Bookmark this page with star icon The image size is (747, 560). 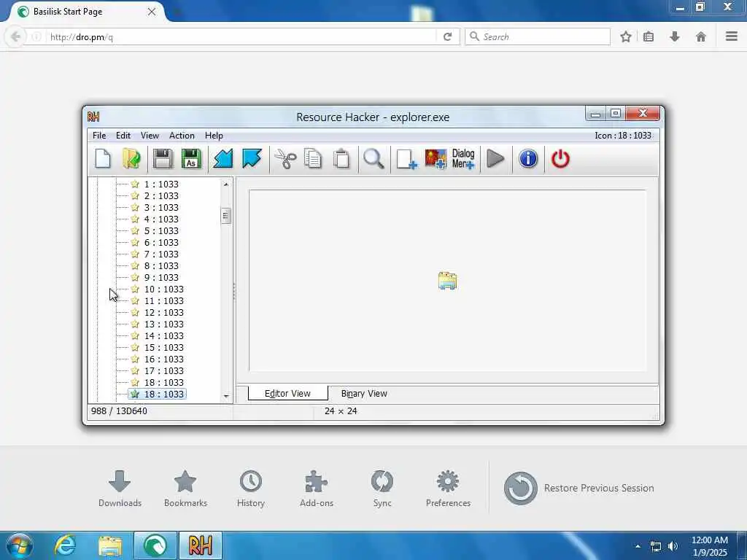[x=625, y=36]
